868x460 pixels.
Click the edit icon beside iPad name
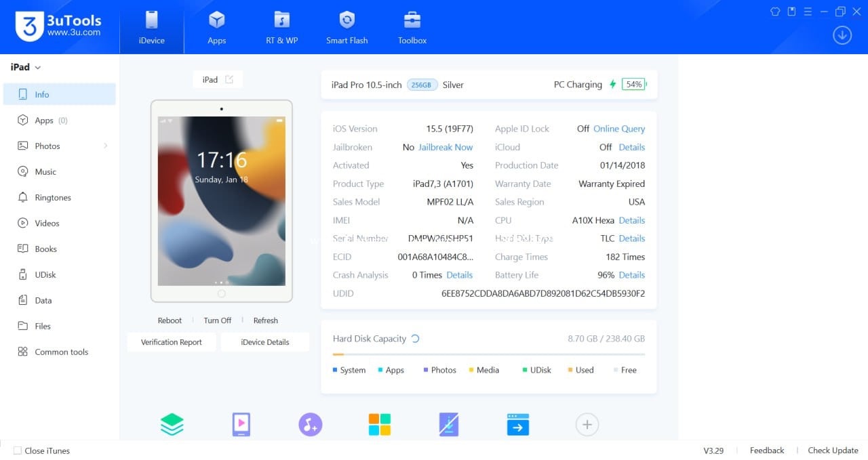coord(229,79)
